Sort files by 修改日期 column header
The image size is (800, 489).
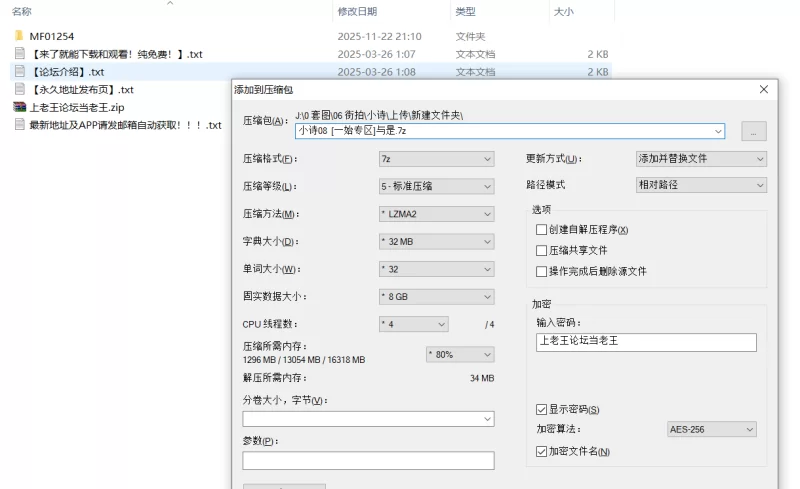360,12
